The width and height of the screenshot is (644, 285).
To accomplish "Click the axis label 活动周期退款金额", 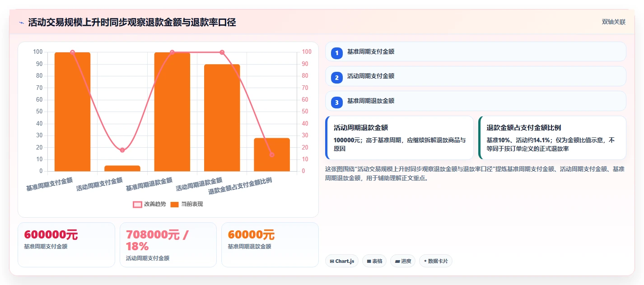I will pyautogui.click(x=199, y=184).
